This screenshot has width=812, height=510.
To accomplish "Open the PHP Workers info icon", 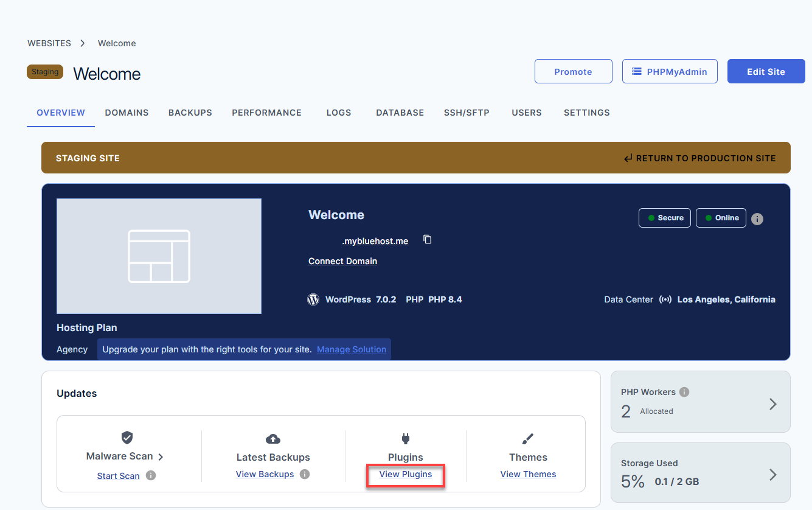I will pos(684,392).
